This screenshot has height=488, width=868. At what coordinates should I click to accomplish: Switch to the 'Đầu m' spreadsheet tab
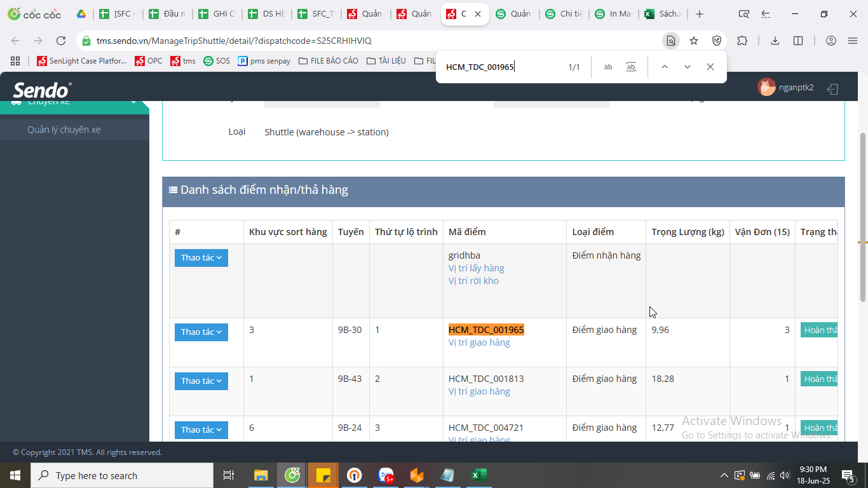pos(166,14)
